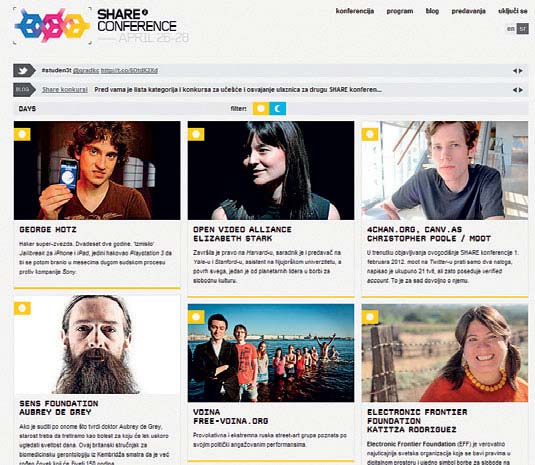Image resolution: width=535 pixels, height=465 pixels.
Task: Open the t.co link in the tweet
Action: pos(129,71)
